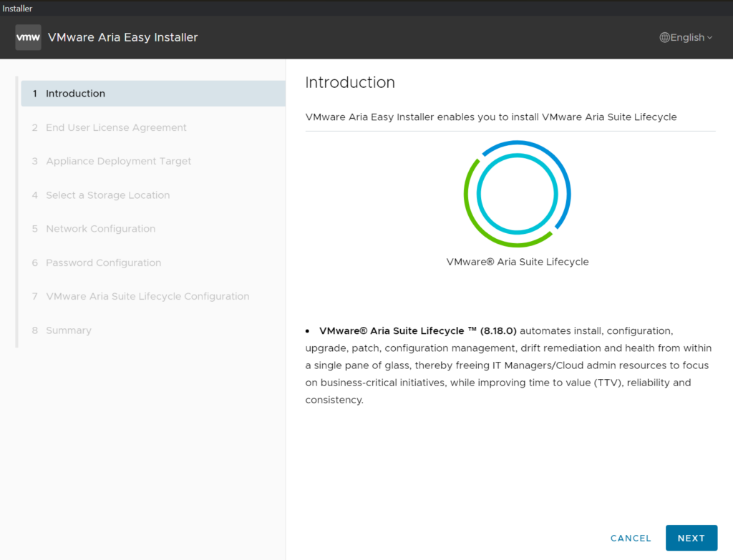
Task: Click the Introduction page heading
Action: (350, 83)
